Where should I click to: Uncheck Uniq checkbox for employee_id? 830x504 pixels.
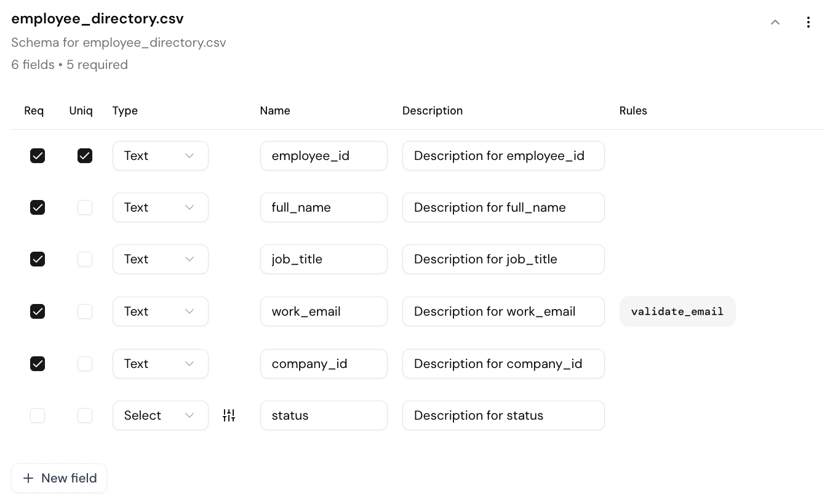click(85, 156)
